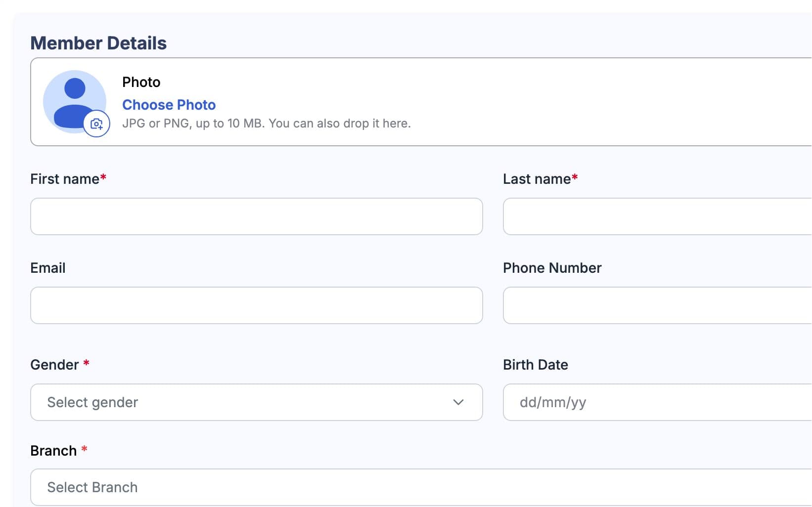This screenshot has width=812, height=507.
Task: Click the 'JPG or PNG, up to 10 MB' hint text
Action: tap(267, 124)
